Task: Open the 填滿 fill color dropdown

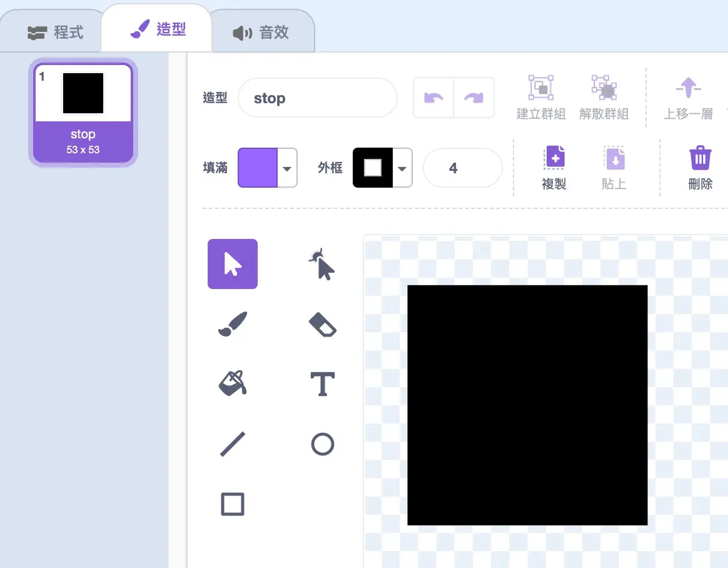Action: click(287, 168)
